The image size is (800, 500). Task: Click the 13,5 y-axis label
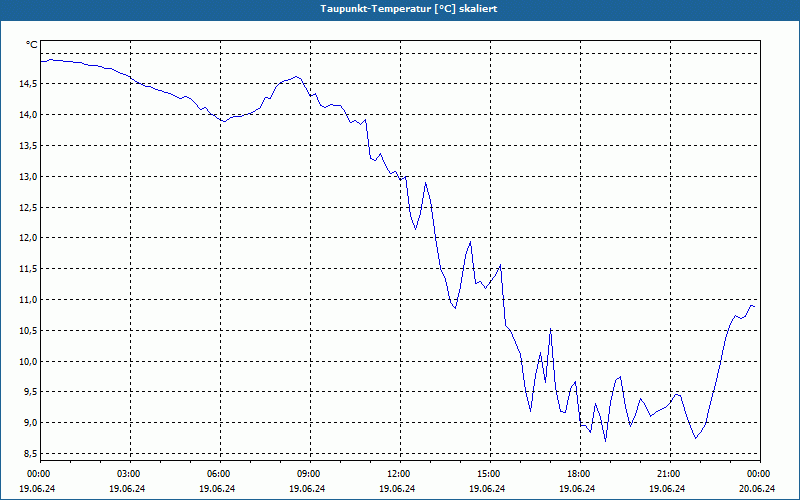(28, 146)
